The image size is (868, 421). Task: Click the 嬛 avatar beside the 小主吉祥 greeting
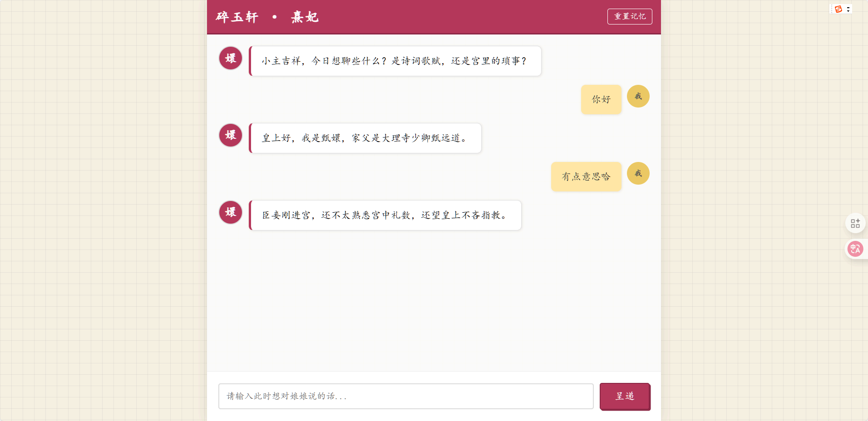point(231,58)
